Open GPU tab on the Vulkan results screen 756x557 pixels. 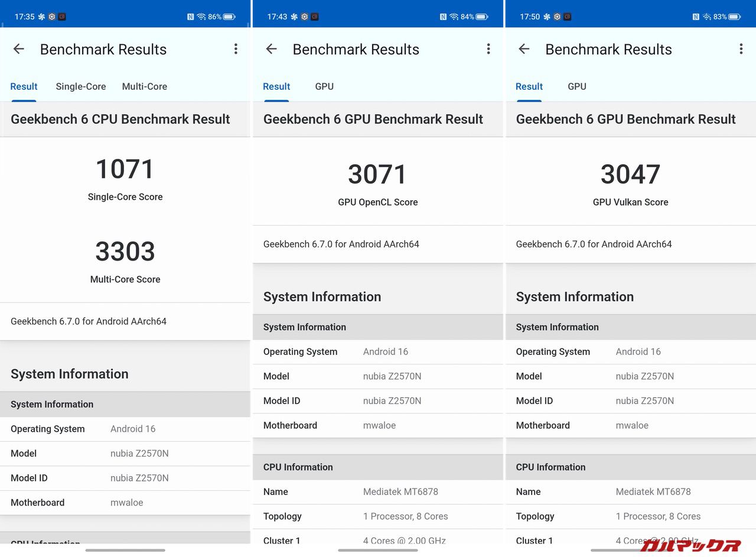(577, 86)
